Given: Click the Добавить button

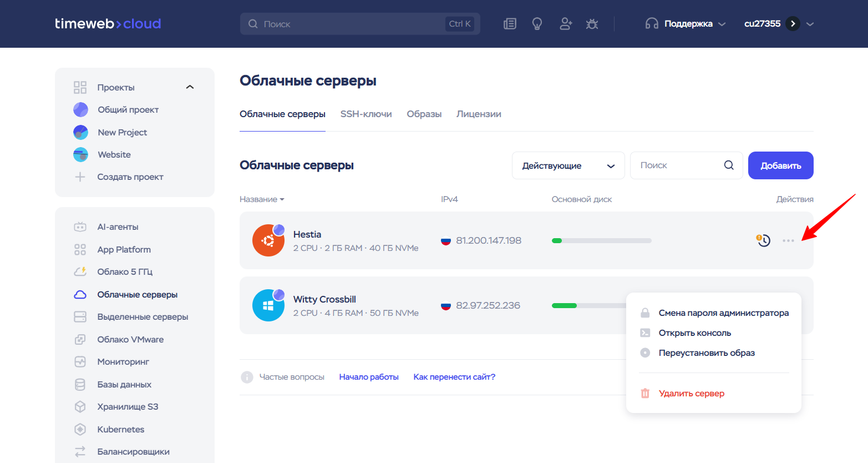Looking at the screenshot, I should click(781, 165).
